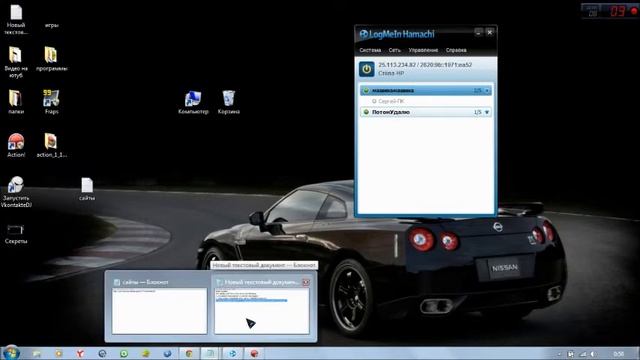Expand dropdown arrow of ПотомУдалю network
This screenshot has width=640, height=360.
click(487, 112)
